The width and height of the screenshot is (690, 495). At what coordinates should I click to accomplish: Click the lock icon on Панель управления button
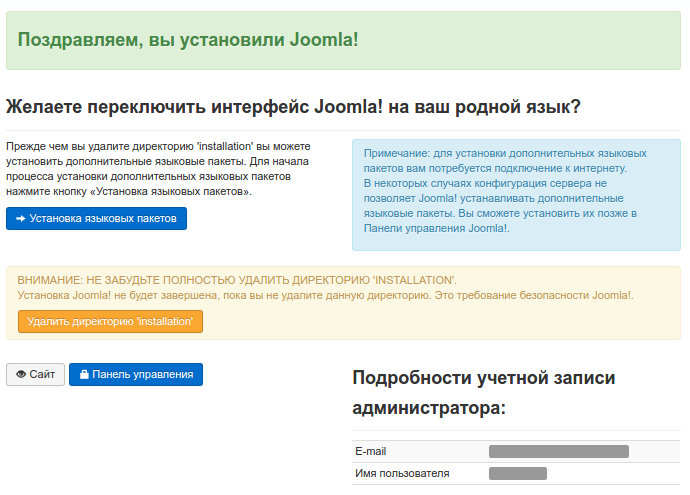[84, 374]
